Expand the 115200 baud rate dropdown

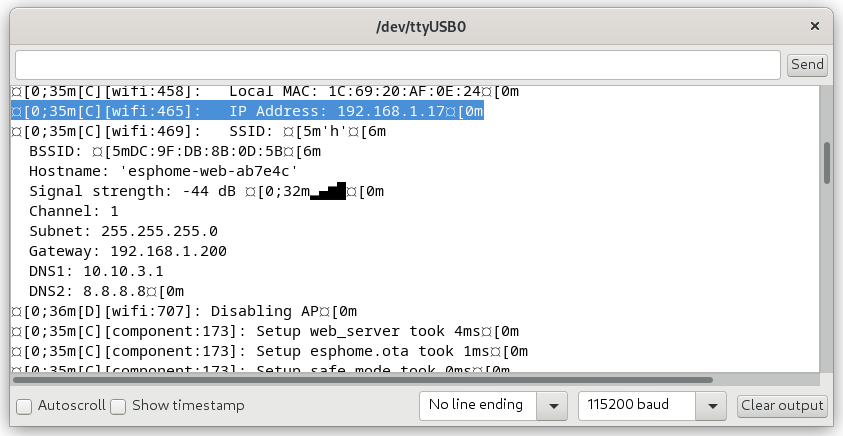pos(652,406)
